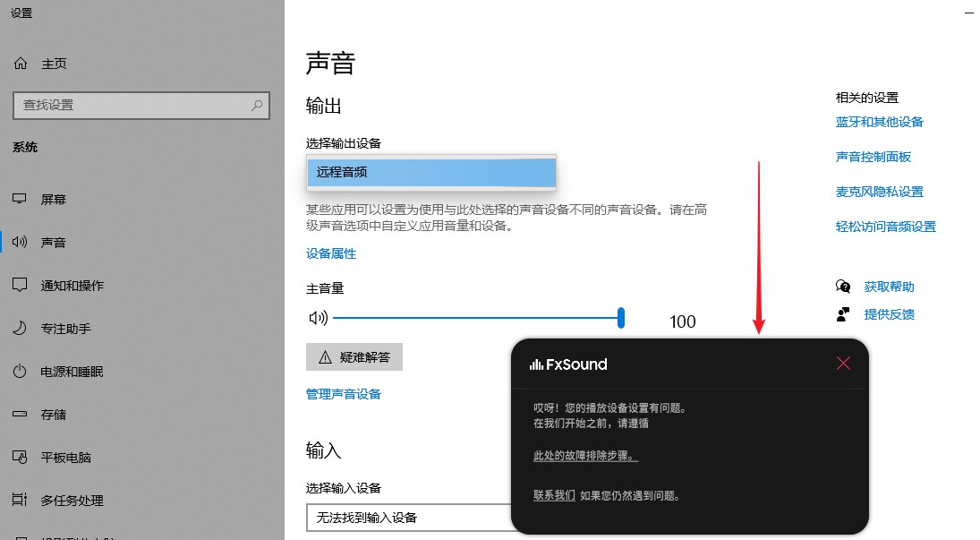Click inside the 查找设置 search box
The height and width of the screenshot is (540, 980).
pos(141,106)
